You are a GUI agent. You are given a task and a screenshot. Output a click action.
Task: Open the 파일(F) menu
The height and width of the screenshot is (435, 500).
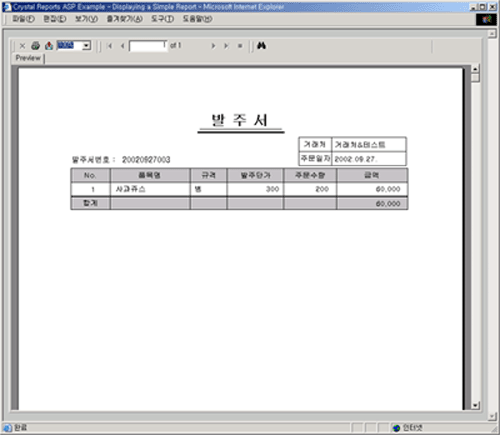[x=23, y=19]
